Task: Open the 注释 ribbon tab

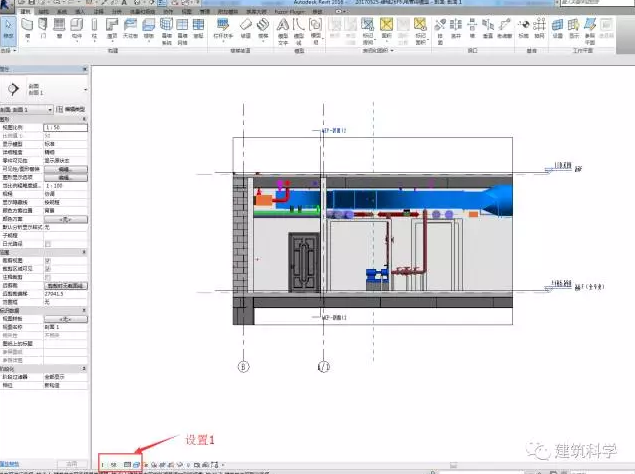Action: tap(98, 11)
